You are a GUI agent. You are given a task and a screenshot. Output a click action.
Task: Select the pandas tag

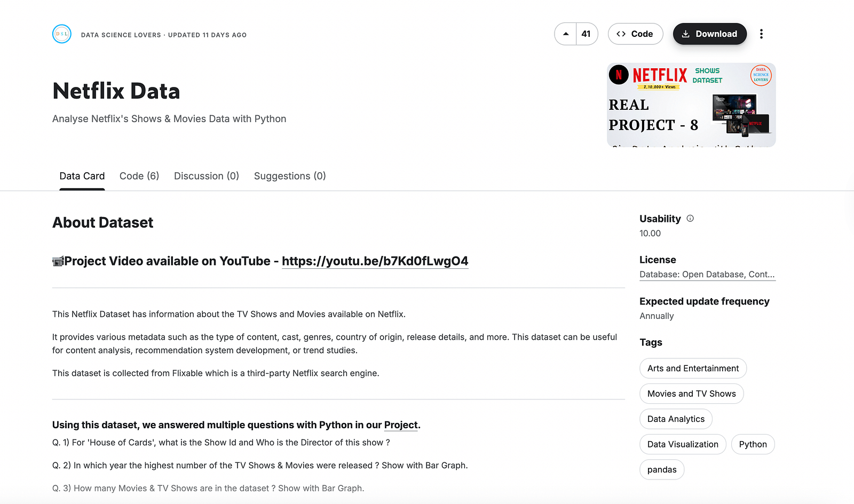pos(662,470)
